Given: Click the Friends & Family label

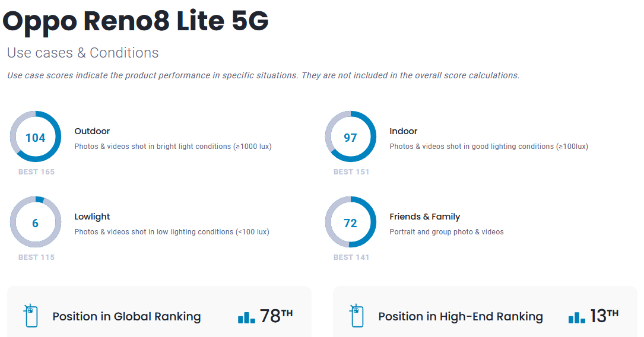Looking at the screenshot, I should (x=424, y=217).
